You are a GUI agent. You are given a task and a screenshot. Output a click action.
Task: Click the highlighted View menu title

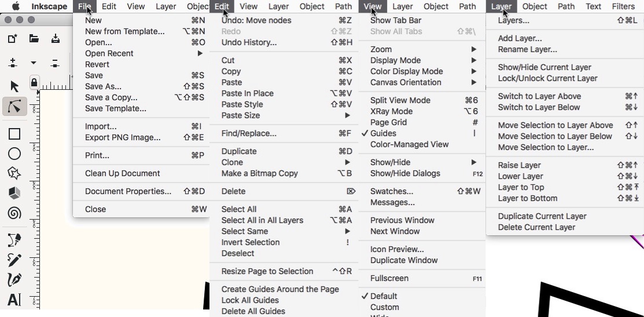tap(373, 6)
